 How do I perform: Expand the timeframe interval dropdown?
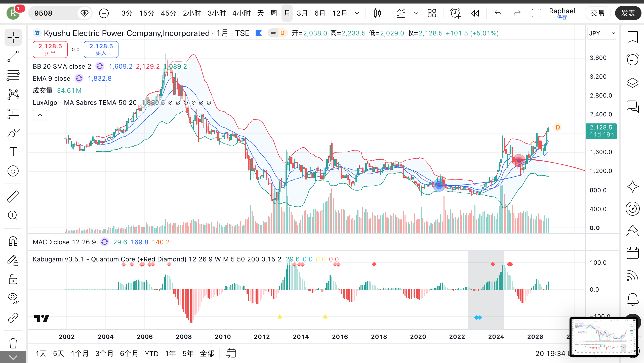click(357, 13)
